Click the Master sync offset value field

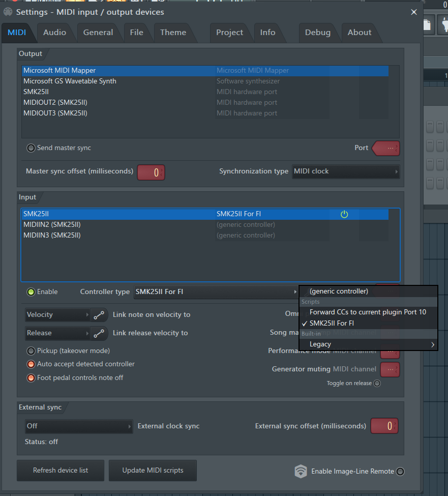pyautogui.click(x=151, y=172)
